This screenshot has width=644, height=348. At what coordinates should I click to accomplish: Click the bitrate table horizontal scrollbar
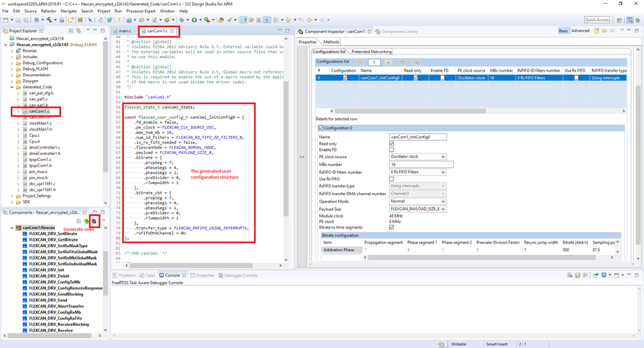pyautogui.click(x=482, y=258)
